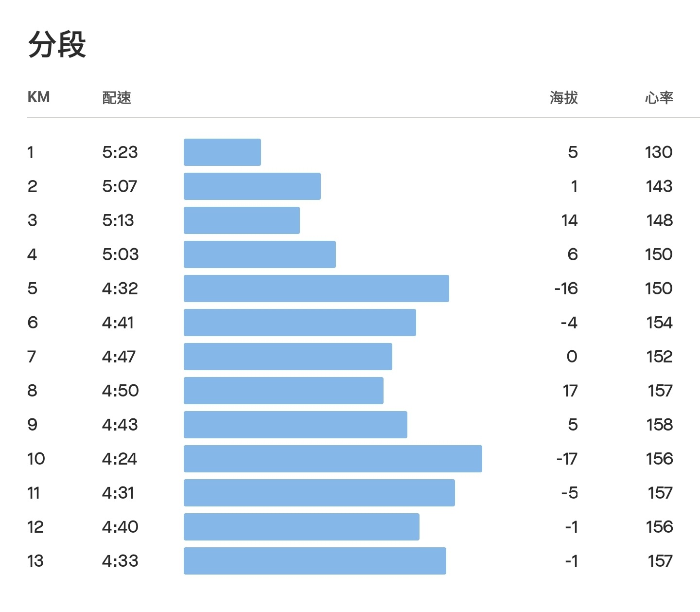This screenshot has height=612, width=700.
Task: Select elevation value 17 for kilometer 8
Action: pyautogui.click(x=571, y=391)
